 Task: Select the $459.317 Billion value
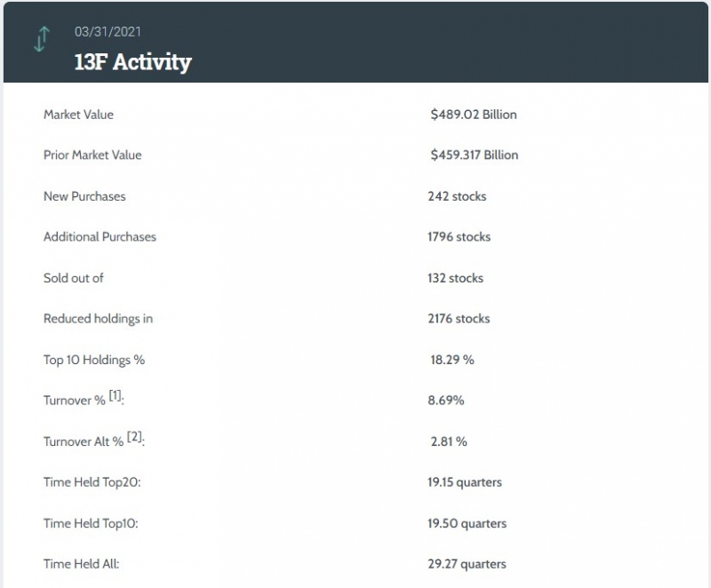(x=475, y=155)
